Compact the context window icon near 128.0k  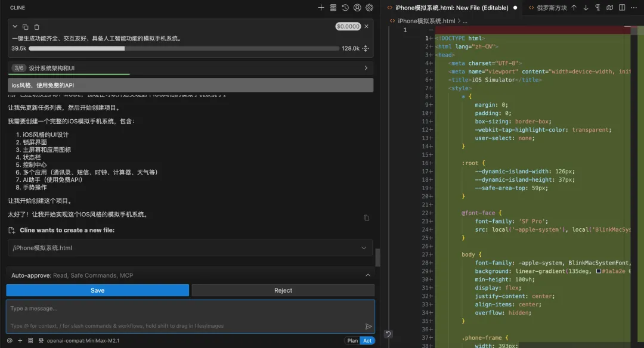pos(366,48)
